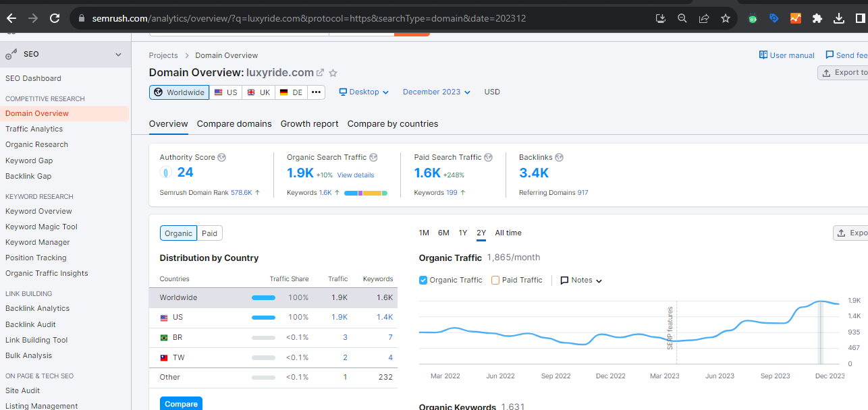Open Keyword Magic Tool in sidebar
This screenshot has width=868, height=410.
click(x=41, y=227)
